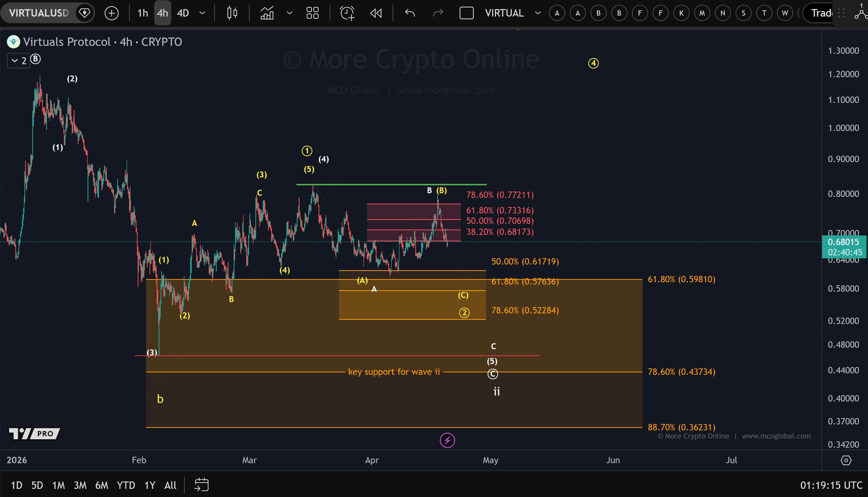Expand the timeframe interval dropdown chevron
The width and height of the screenshot is (868, 497).
(x=202, y=13)
